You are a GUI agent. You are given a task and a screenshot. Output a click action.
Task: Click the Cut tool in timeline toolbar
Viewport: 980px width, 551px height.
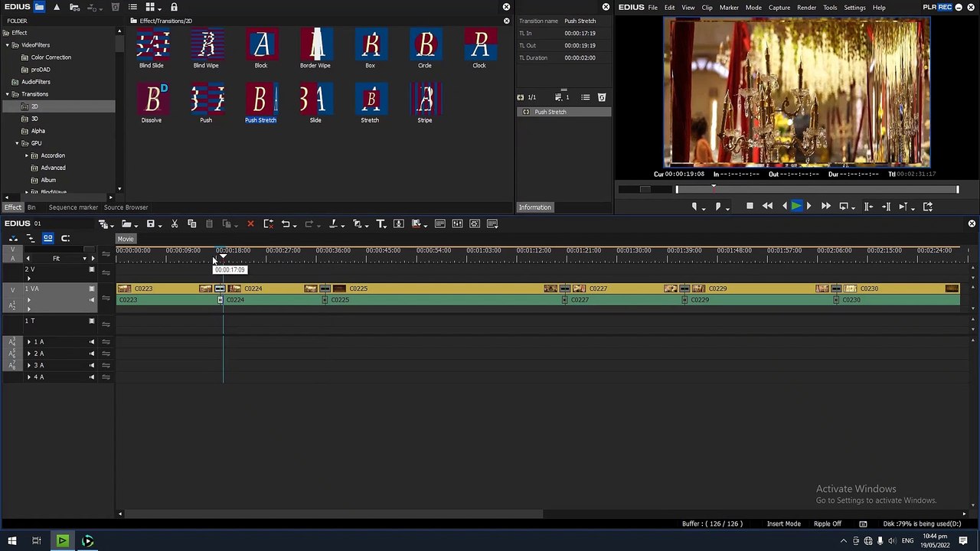click(x=175, y=223)
